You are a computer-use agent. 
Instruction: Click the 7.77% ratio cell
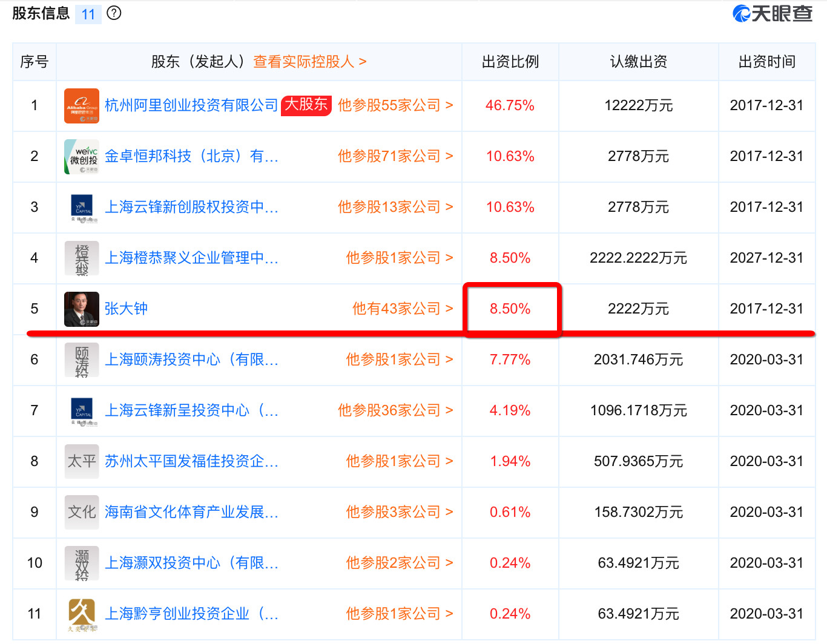pyautogui.click(x=510, y=360)
